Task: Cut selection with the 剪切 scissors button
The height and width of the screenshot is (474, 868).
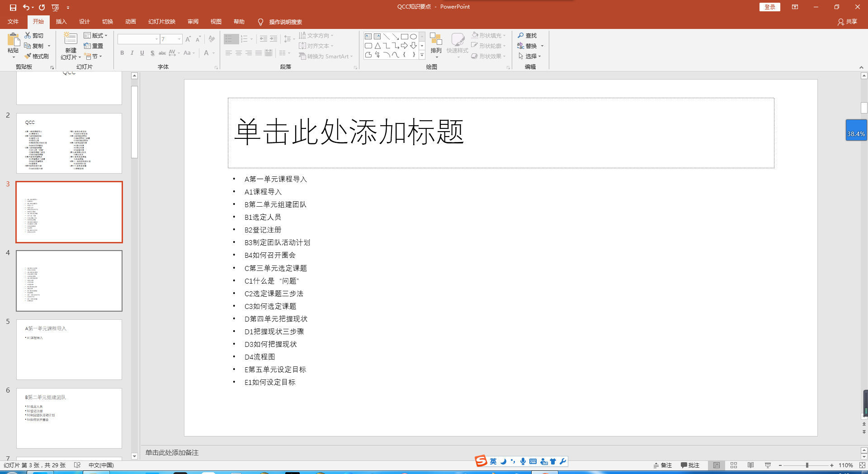Action: [x=34, y=35]
